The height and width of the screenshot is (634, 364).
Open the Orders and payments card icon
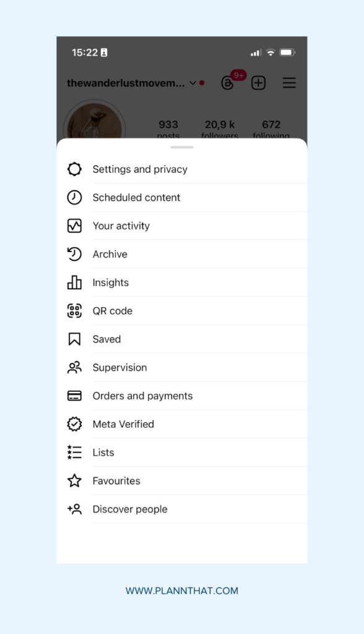click(74, 396)
